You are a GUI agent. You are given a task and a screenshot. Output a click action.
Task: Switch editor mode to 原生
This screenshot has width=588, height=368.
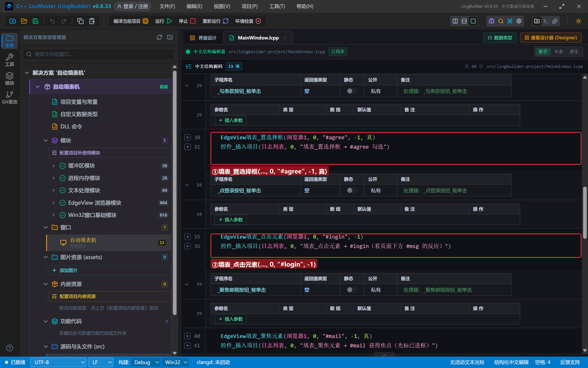click(574, 52)
